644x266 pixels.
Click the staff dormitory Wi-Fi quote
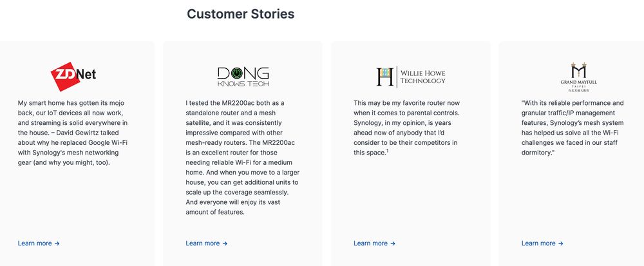pos(573,128)
